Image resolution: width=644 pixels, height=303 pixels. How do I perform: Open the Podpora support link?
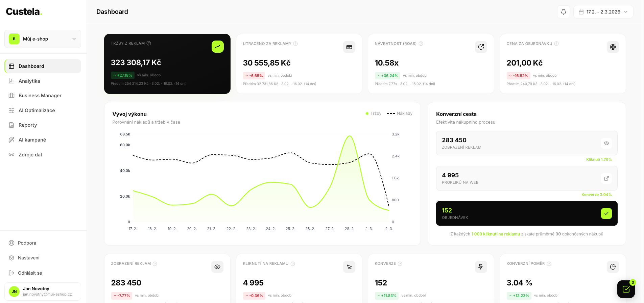click(27, 243)
